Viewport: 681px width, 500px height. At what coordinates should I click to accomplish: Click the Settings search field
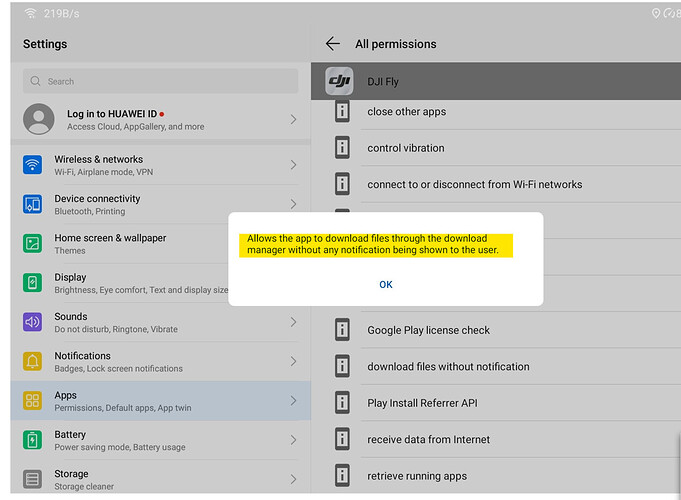point(160,81)
